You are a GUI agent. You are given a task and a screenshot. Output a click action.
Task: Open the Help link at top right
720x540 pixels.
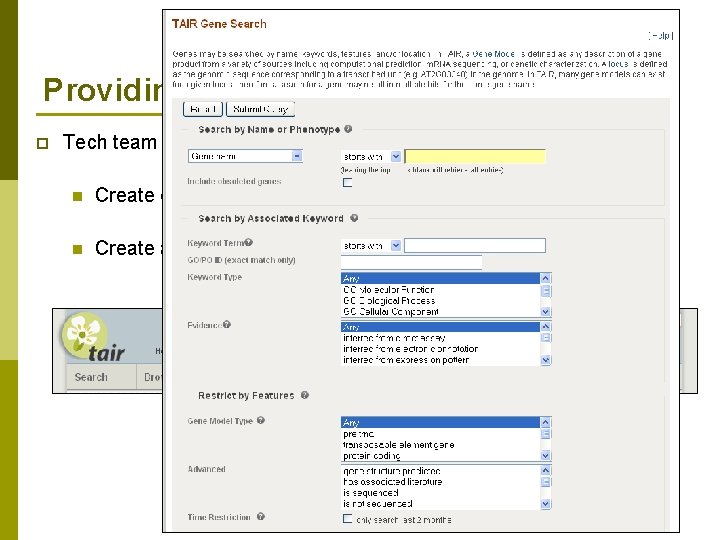[661, 35]
